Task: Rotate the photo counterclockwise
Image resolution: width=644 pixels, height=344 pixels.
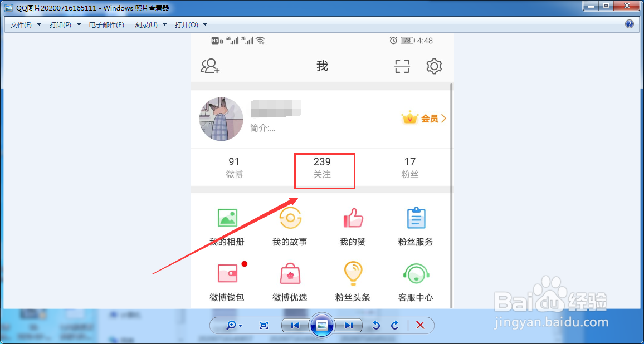Action: click(x=375, y=326)
